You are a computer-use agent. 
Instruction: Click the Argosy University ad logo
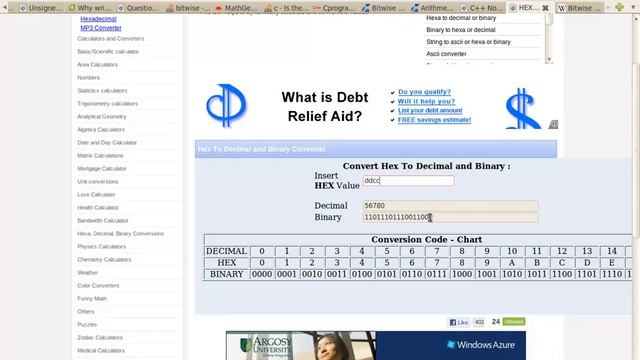point(266,346)
